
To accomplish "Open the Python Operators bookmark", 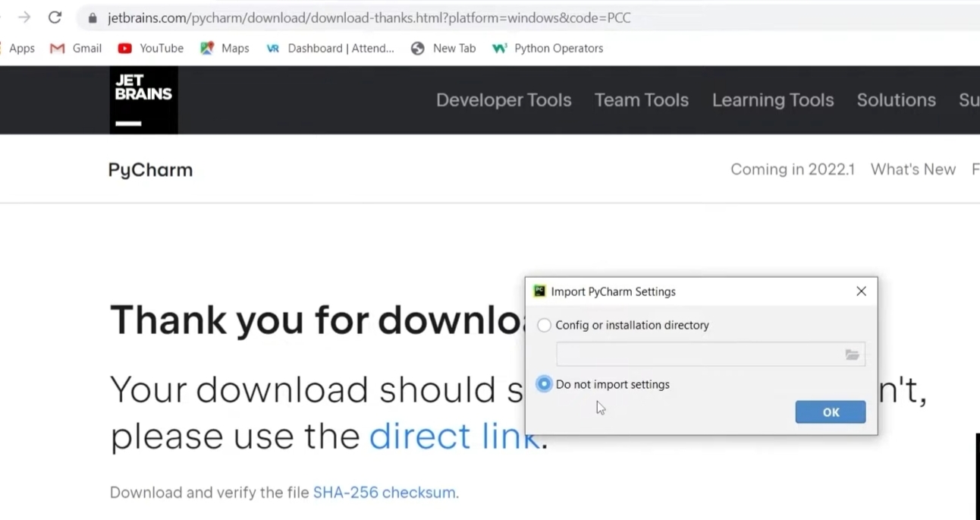I will [x=548, y=48].
